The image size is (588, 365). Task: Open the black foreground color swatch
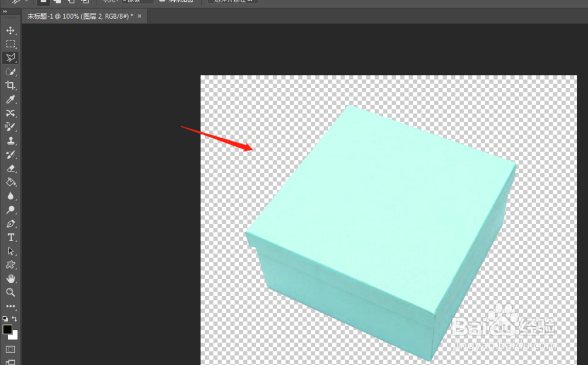coord(7,329)
